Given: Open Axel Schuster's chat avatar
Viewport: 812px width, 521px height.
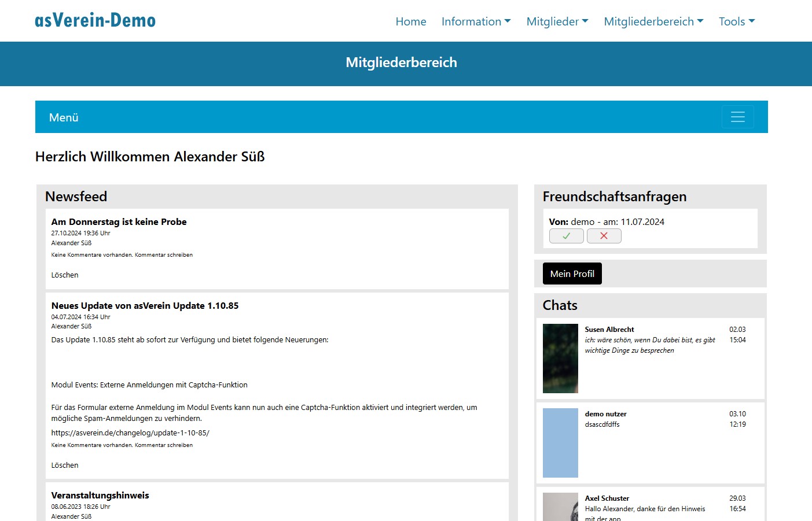Looking at the screenshot, I should [x=560, y=507].
